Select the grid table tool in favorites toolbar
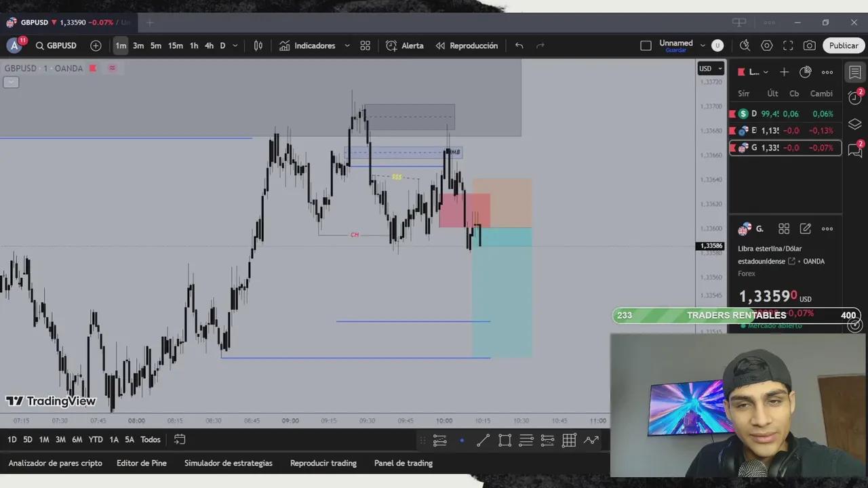 point(569,441)
